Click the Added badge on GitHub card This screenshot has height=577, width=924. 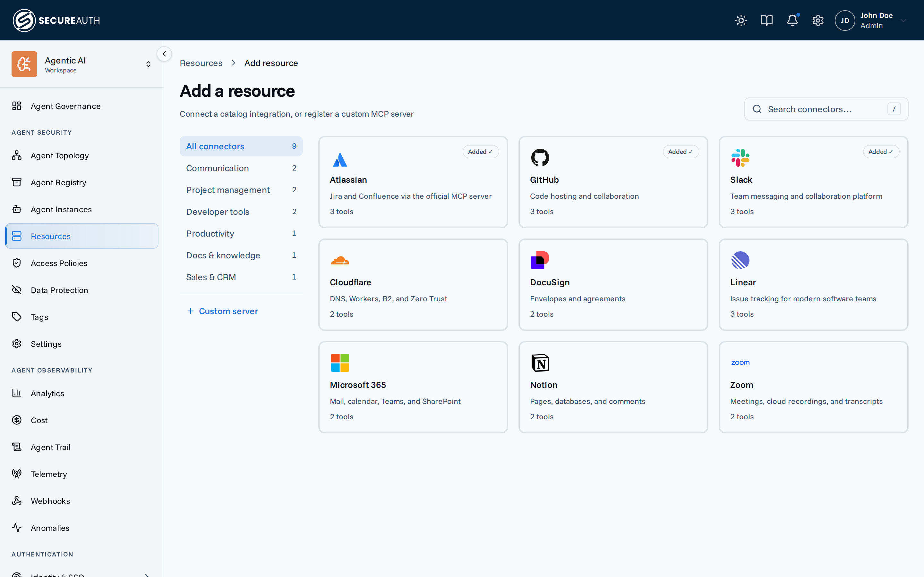pos(681,152)
